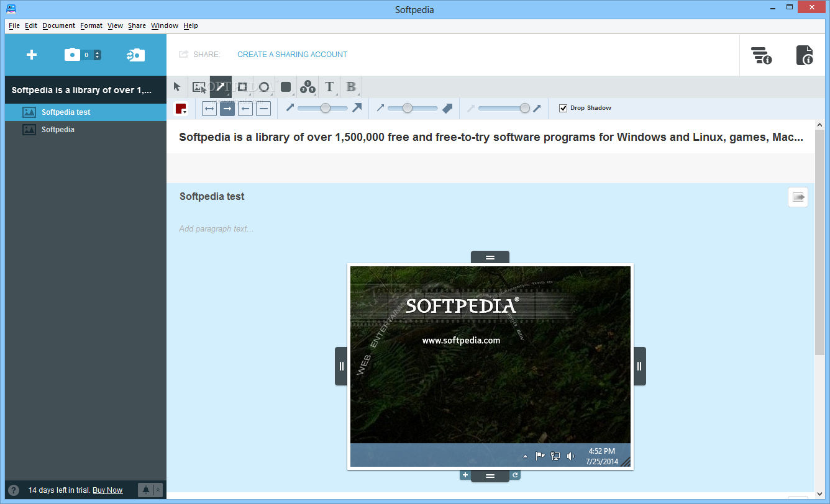830x504 pixels.
Task: Toggle the Drop Shadow checkbox
Action: pyautogui.click(x=563, y=108)
